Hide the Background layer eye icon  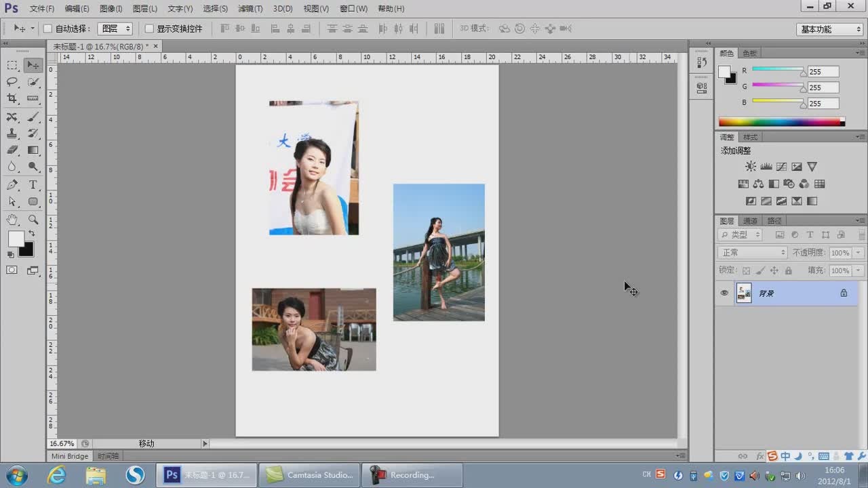(724, 293)
